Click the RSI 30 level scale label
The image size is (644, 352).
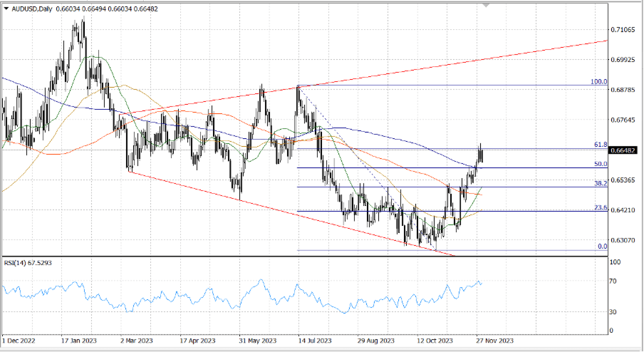613,312
